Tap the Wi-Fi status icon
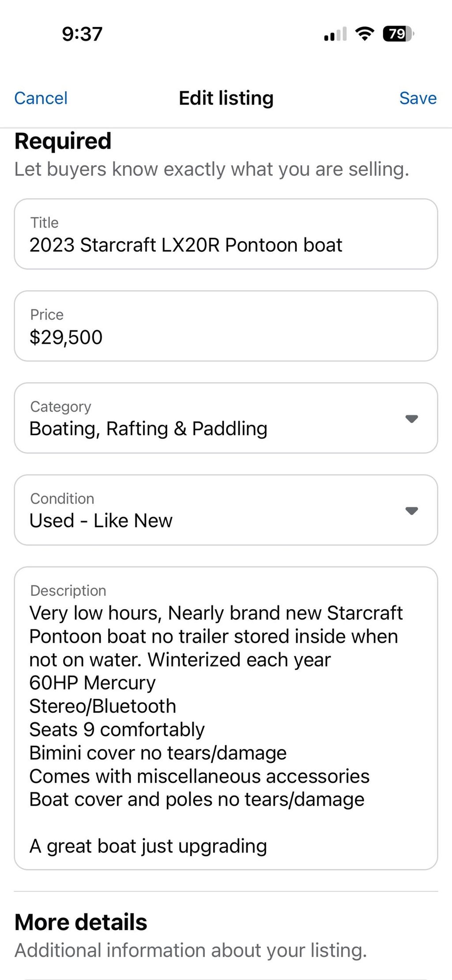Screen dimensions: 452x980 365,34
